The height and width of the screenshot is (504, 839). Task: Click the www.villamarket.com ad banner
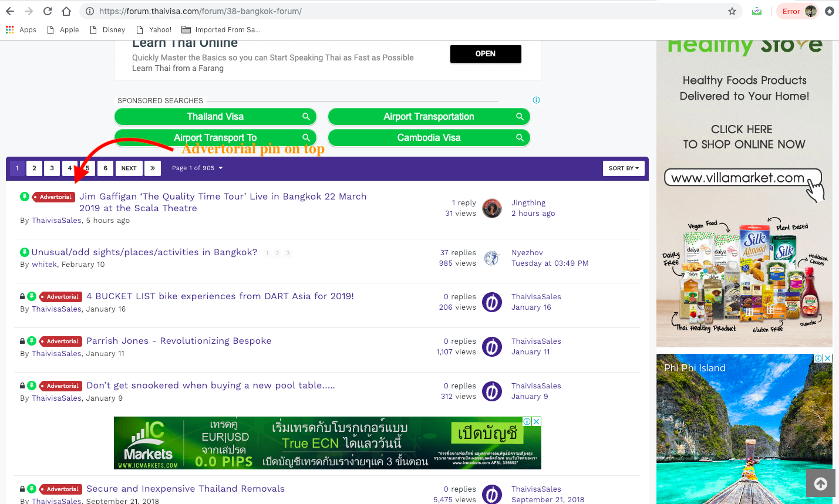click(x=744, y=194)
